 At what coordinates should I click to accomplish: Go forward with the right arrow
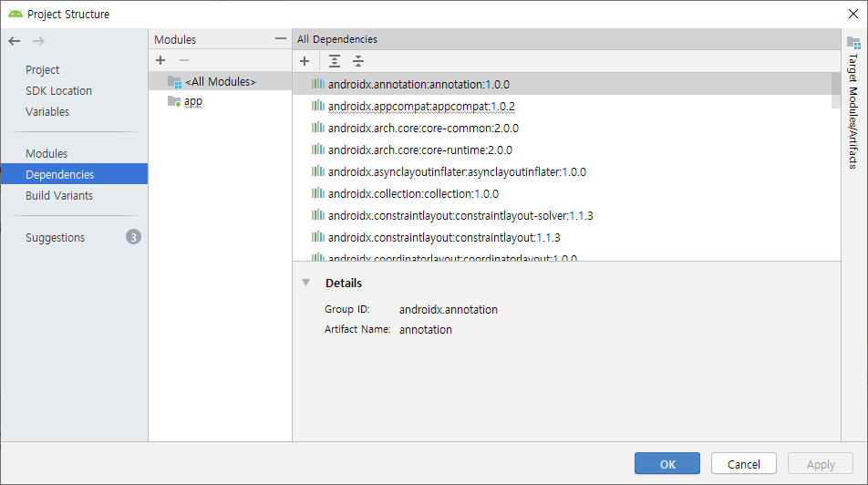[x=38, y=41]
